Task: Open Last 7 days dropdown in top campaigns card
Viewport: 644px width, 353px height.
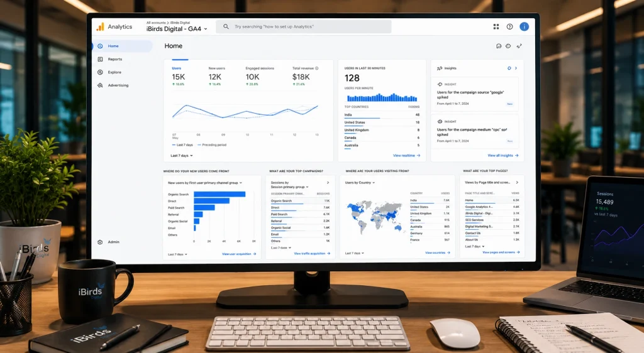Action: coord(281,247)
